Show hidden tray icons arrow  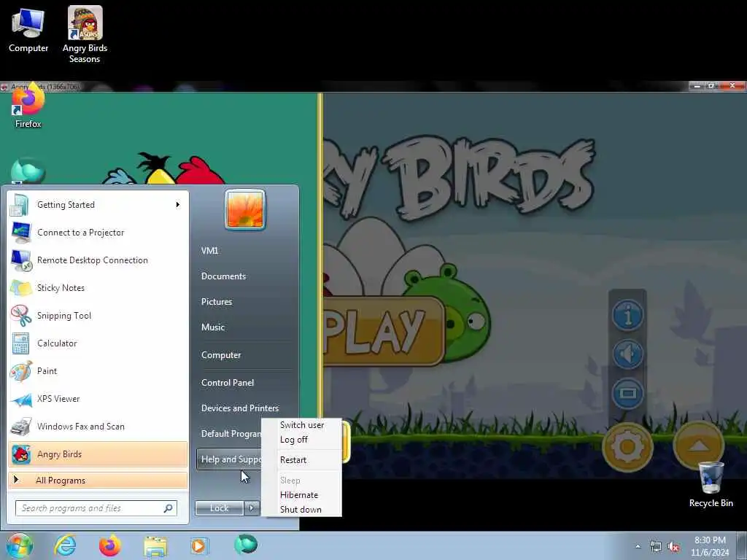tap(638, 547)
